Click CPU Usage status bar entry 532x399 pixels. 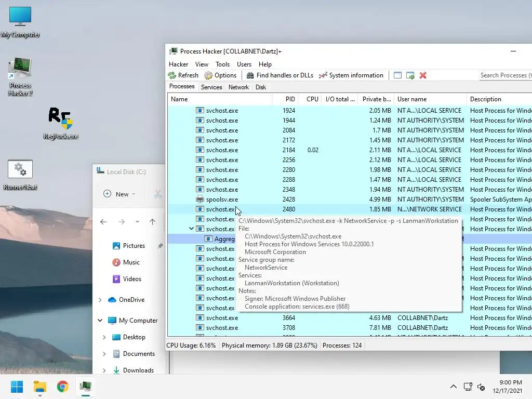191,345
